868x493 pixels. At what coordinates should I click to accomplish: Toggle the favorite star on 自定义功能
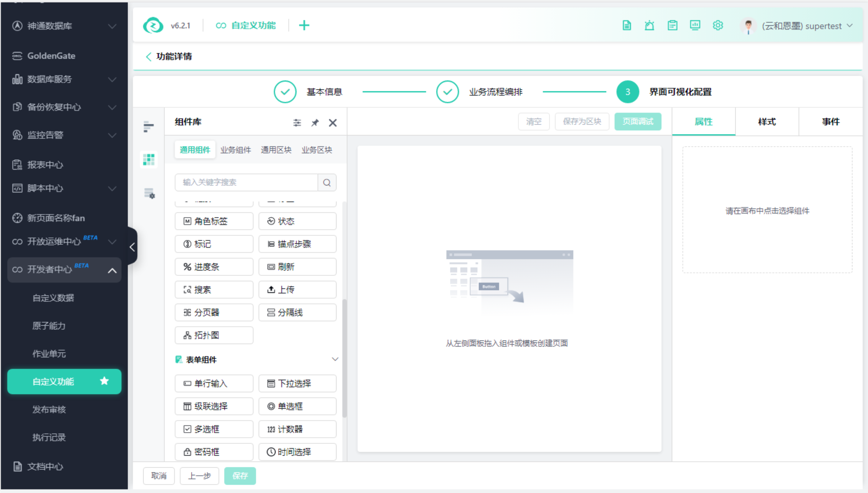coord(104,381)
